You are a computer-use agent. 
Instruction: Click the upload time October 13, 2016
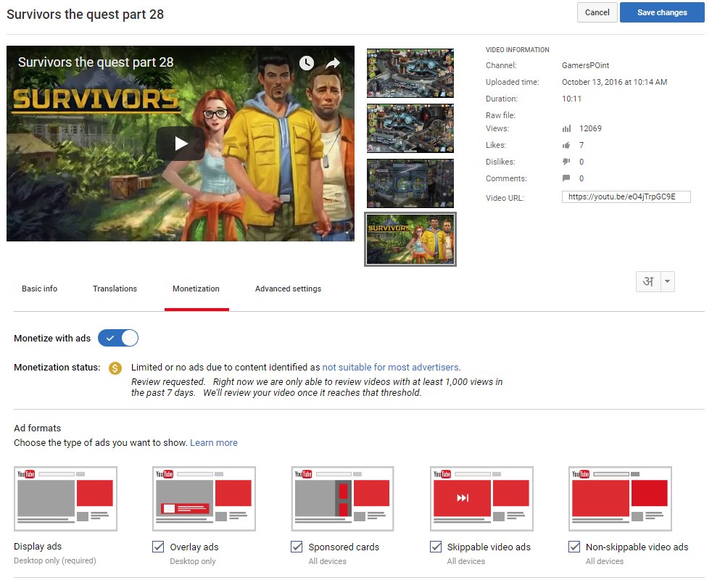[x=614, y=82]
